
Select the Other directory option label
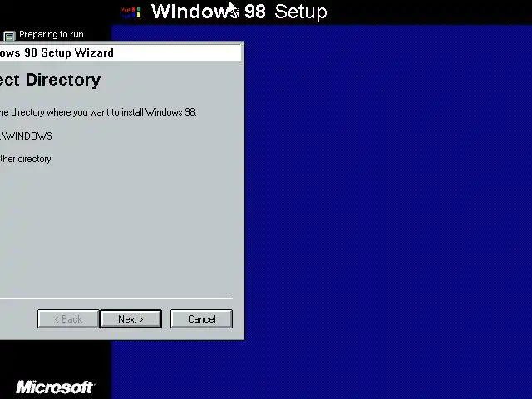(x=26, y=159)
